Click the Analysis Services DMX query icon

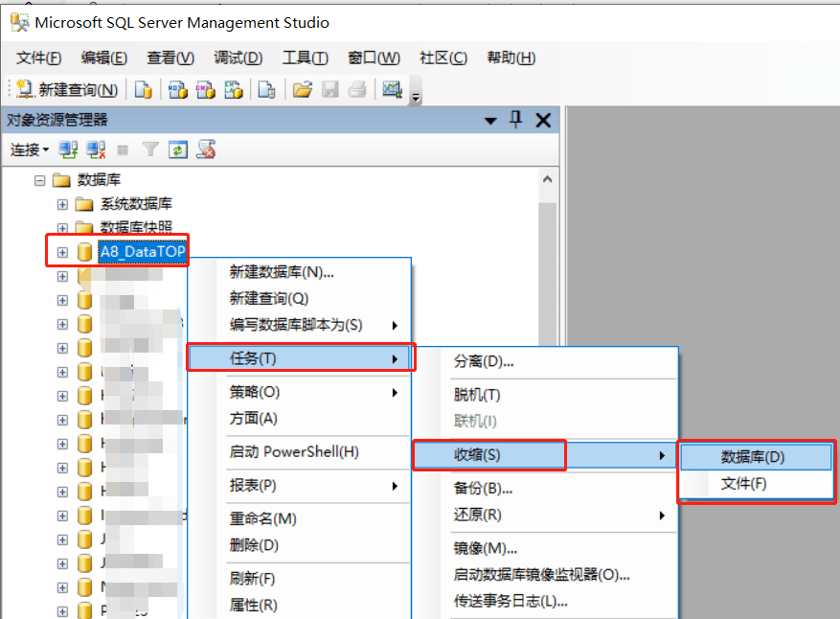coord(205,89)
